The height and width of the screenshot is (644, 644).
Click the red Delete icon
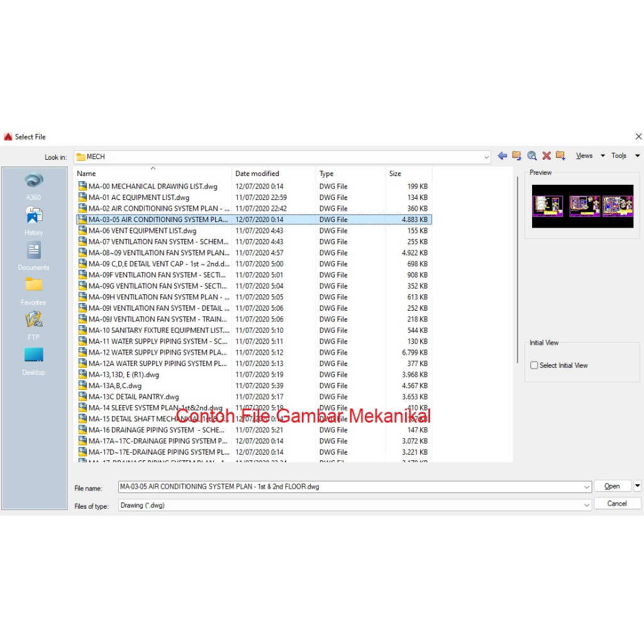point(546,156)
